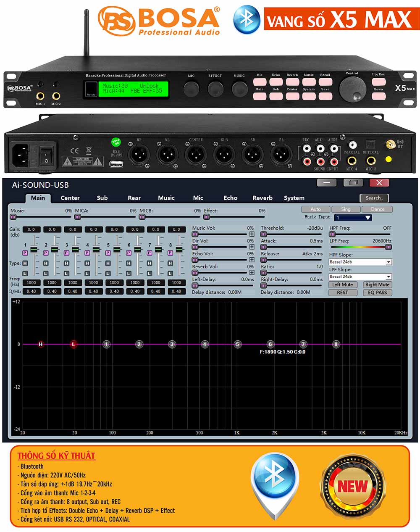Viewport: 420px width, 532px height.
Task: Click the Attack slider handle
Action: point(264,247)
